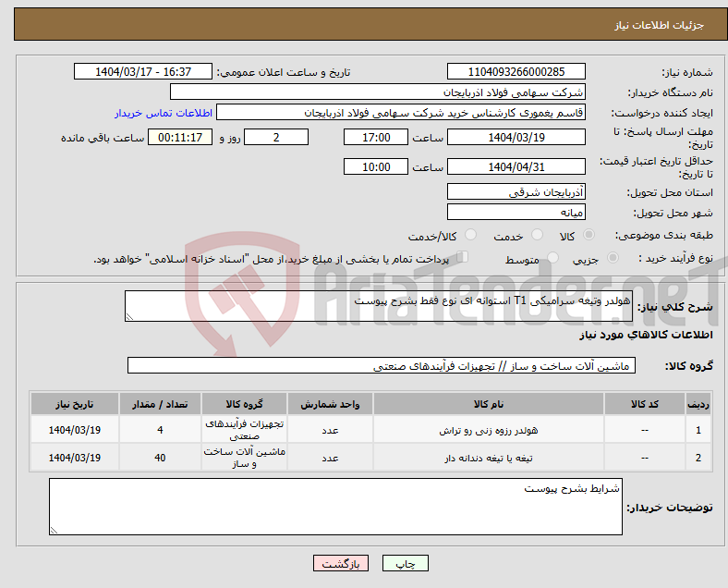Click the announcement date field 1404/03/17 - 16:37

[x=143, y=71]
